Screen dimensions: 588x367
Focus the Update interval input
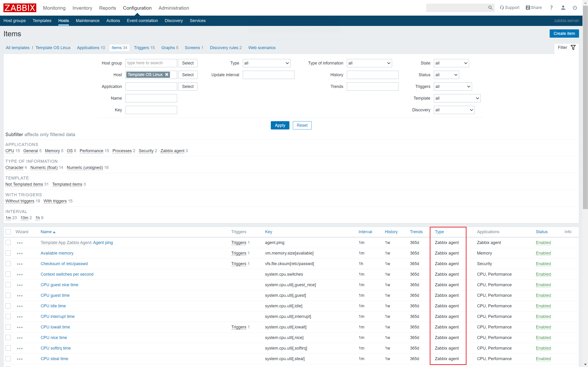tap(268, 75)
